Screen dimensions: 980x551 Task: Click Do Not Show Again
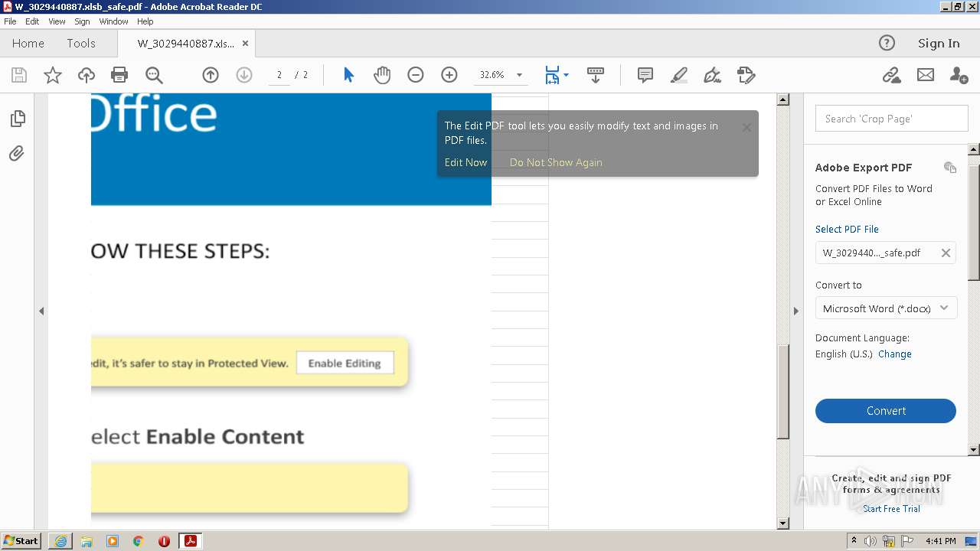point(556,162)
